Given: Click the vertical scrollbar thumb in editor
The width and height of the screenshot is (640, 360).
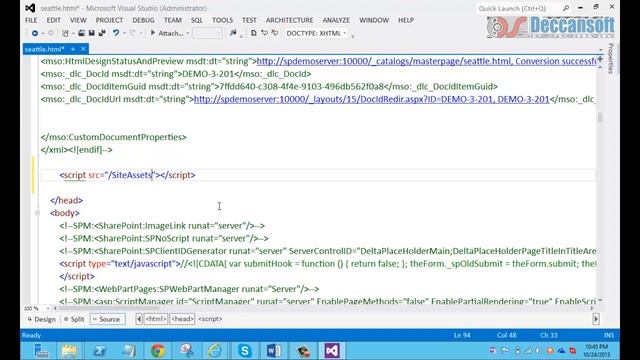Looking at the screenshot, I should pos(600,117).
